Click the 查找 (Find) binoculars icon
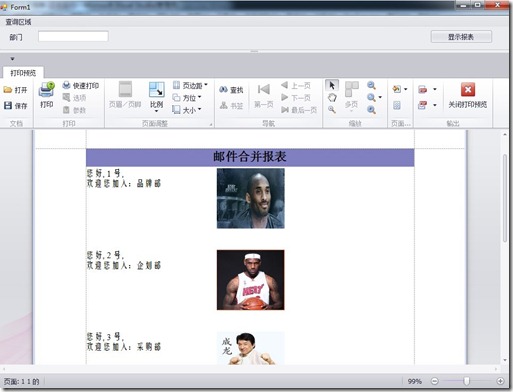 [x=223, y=90]
